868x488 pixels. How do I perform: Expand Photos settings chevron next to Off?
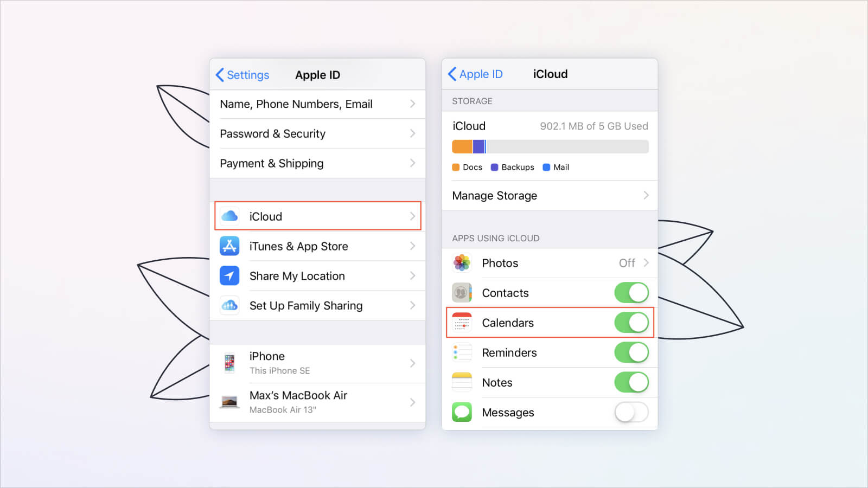click(x=646, y=263)
